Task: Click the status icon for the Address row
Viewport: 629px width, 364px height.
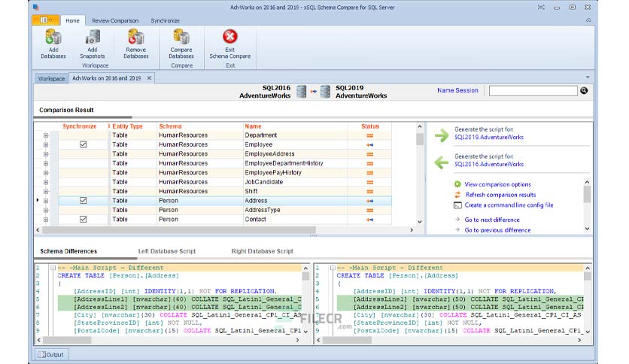Action: point(370,201)
